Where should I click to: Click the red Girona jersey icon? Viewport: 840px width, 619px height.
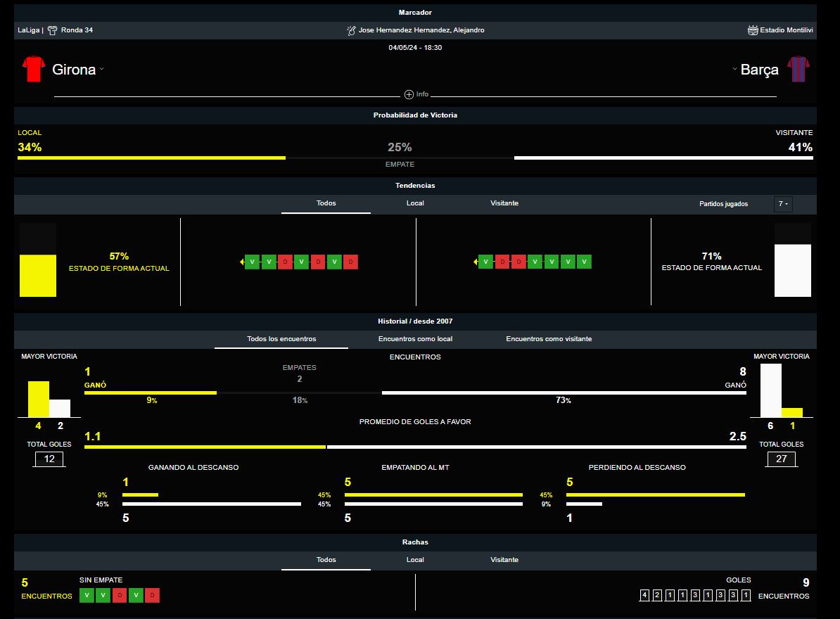(33, 69)
